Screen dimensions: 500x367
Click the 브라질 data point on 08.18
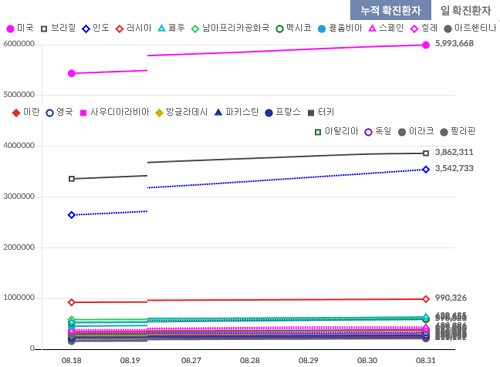(71, 179)
